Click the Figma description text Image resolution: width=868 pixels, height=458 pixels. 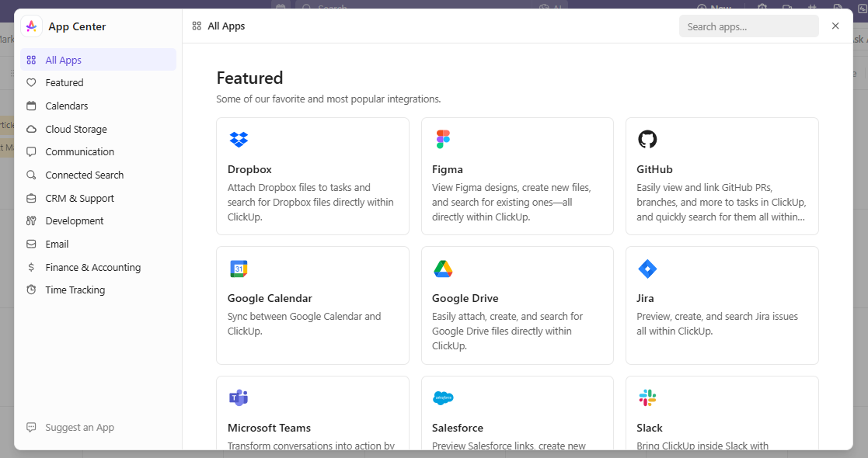pyautogui.click(x=511, y=203)
